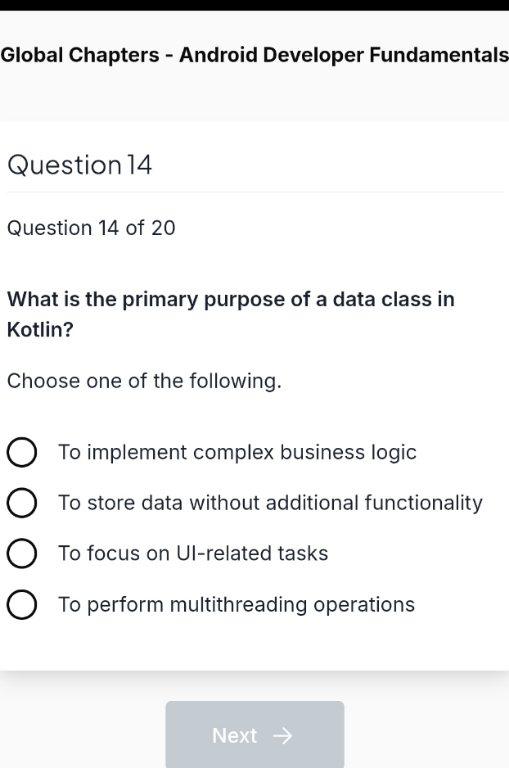Viewport: 509px width, 768px height.
Task: Click the "Question 14 of 20" progress text
Action: point(91,228)
